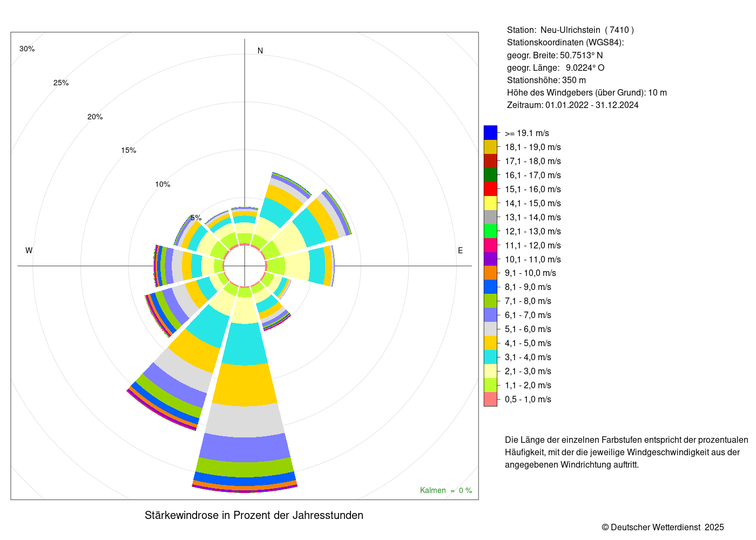Click the 7,1 - 8,0 m/s olive green swatch
Screen dimensions: 756x540
pyautogui.click(x=490, y=301)
